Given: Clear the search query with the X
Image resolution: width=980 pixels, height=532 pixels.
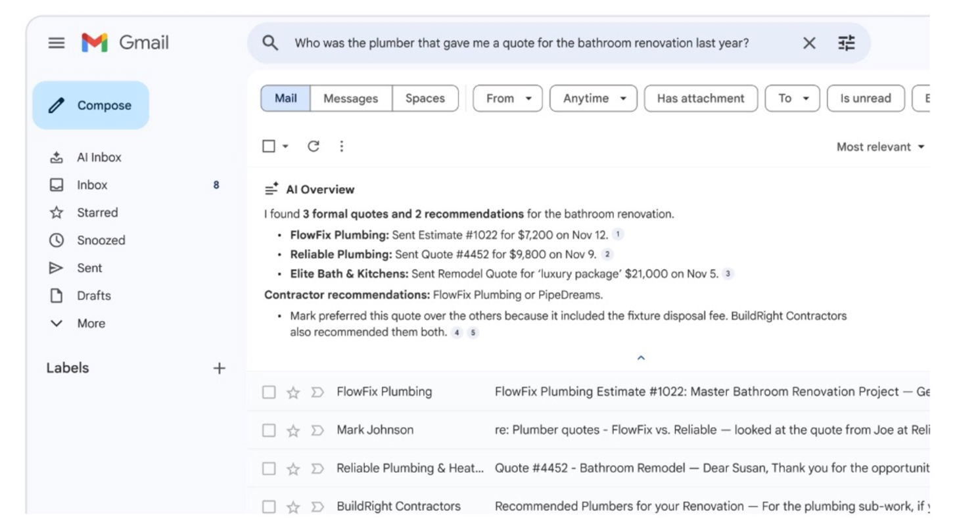Looking at the screenshot, I should click(x=808, y=43).
